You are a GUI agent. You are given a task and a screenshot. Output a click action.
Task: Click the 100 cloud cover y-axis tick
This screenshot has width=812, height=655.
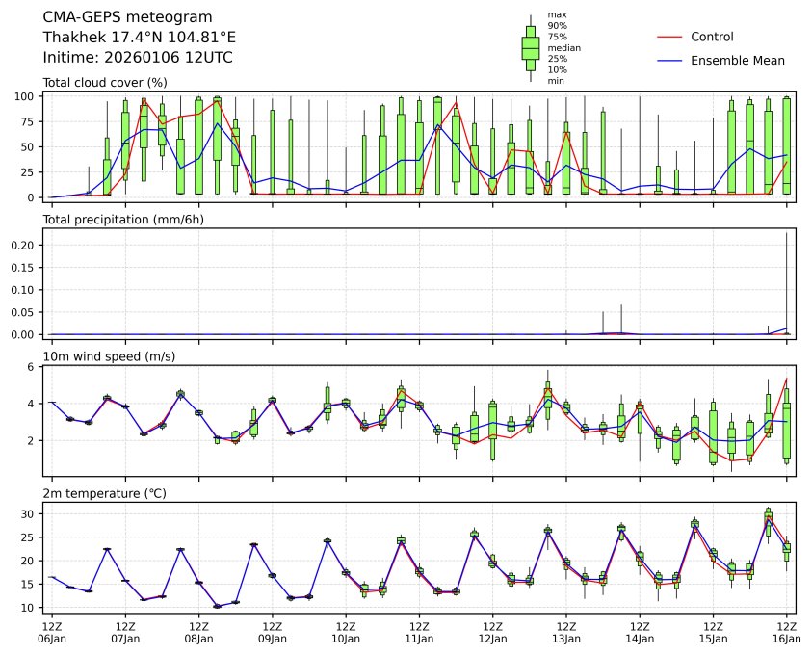(27, 96)
